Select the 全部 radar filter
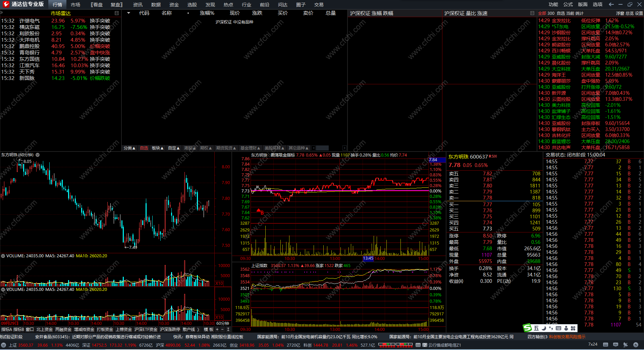644x350 pixels. pos(542,13)
